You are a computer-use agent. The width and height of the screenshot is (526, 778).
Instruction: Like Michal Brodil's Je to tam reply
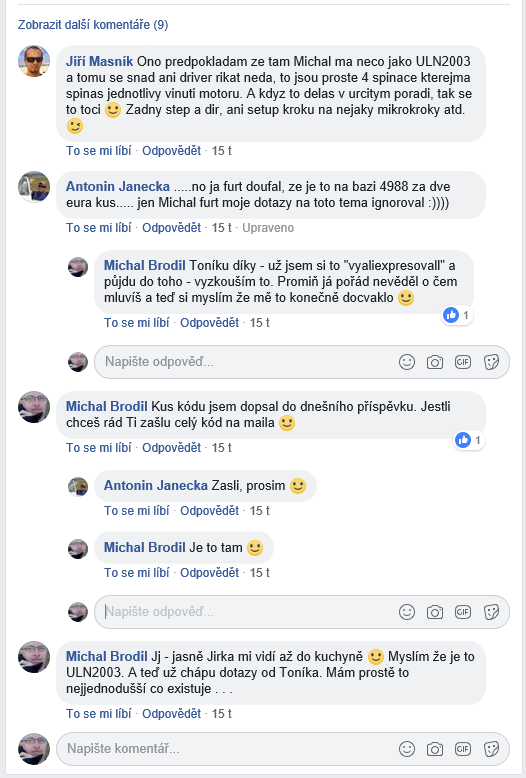[136, 573]
